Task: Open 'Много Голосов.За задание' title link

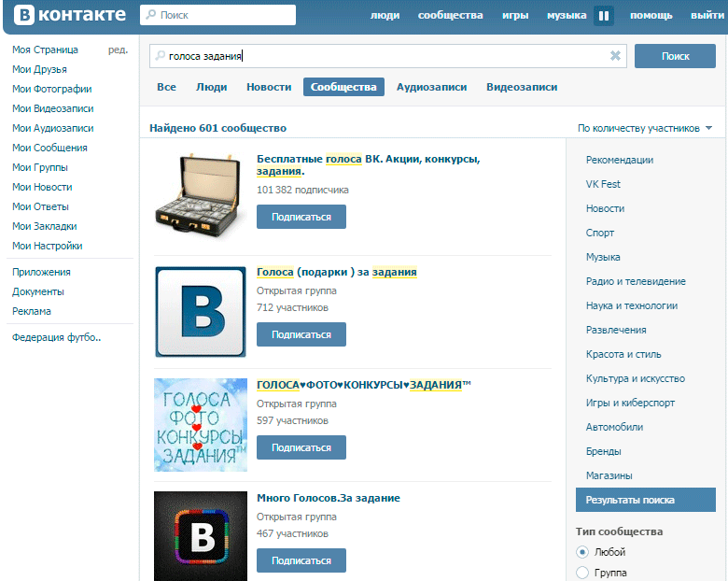Action: (x=329, y=498)
